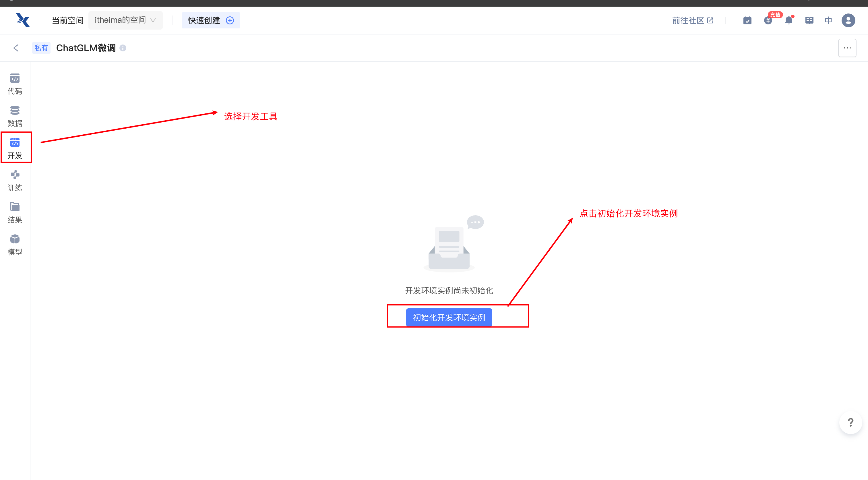Click the info icon beside ChatGLM微调

(123, 48)
